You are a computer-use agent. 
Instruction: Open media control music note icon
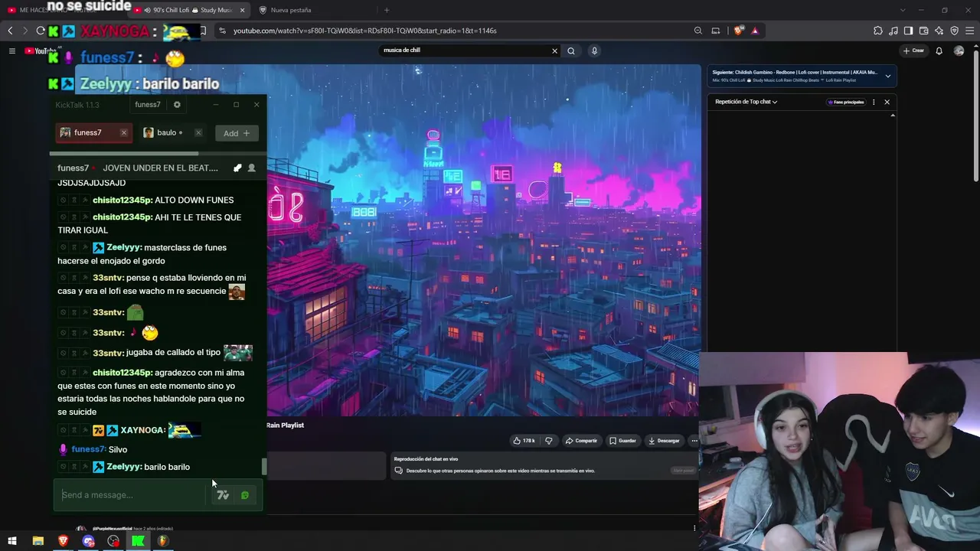click(x=893, y=31)
